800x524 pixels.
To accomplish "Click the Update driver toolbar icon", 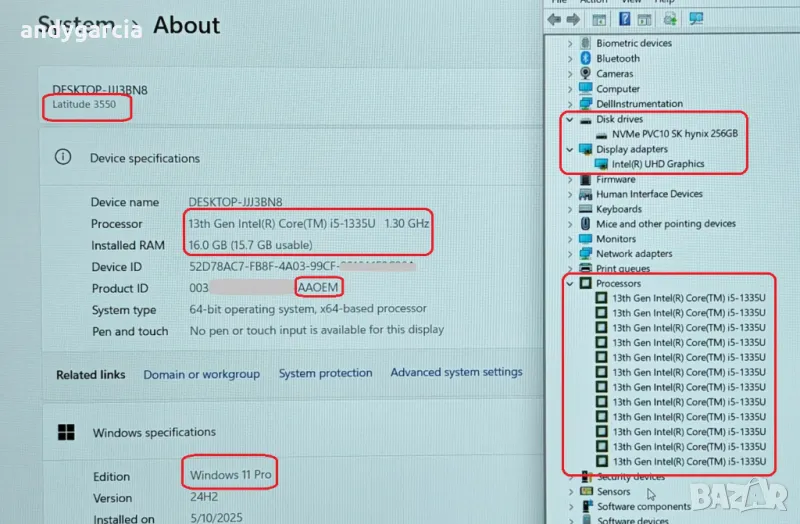I will coord(670,19).
